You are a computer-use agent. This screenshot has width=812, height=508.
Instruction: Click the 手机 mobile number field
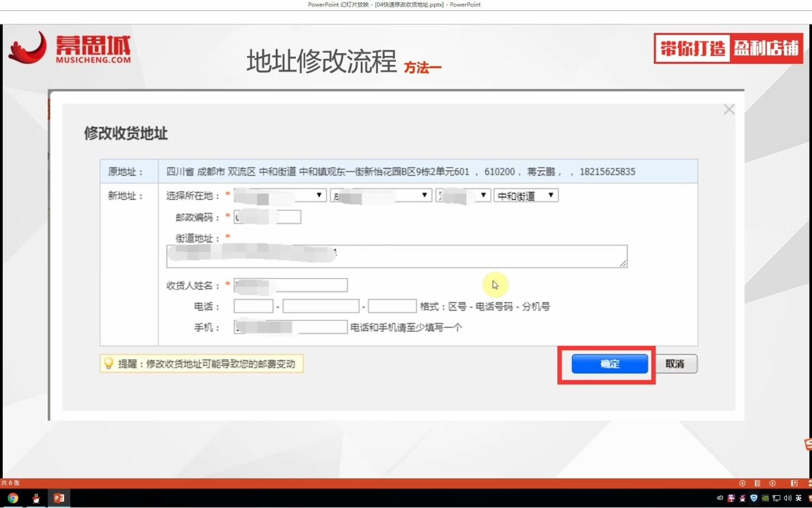(x=290, y=327)
